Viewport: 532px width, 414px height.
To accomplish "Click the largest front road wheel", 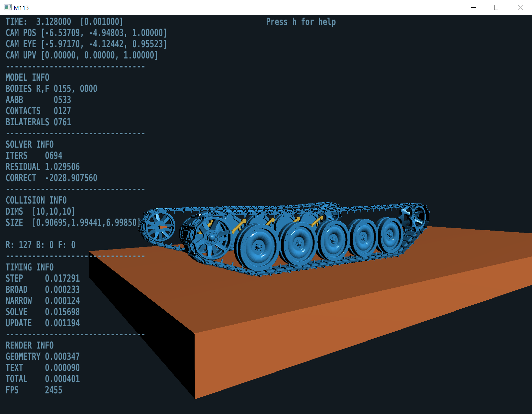I will pos(257,247).
